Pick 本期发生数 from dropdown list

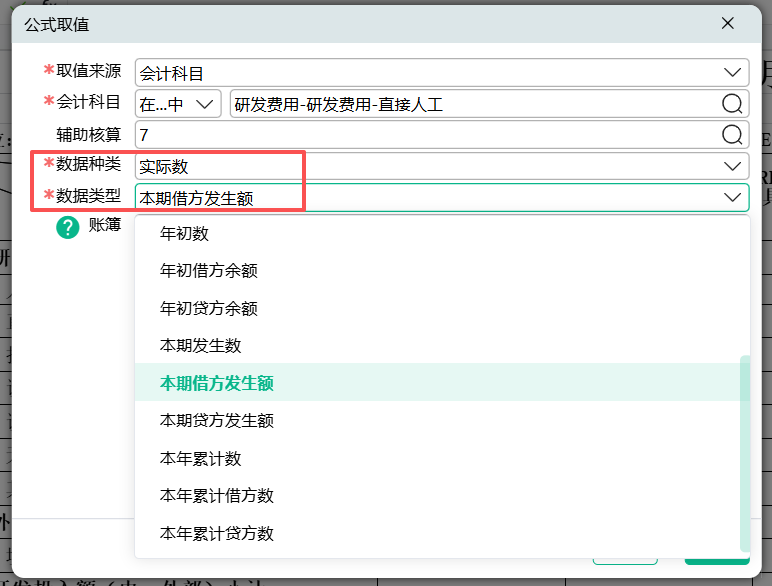click(x=201, y=346)
